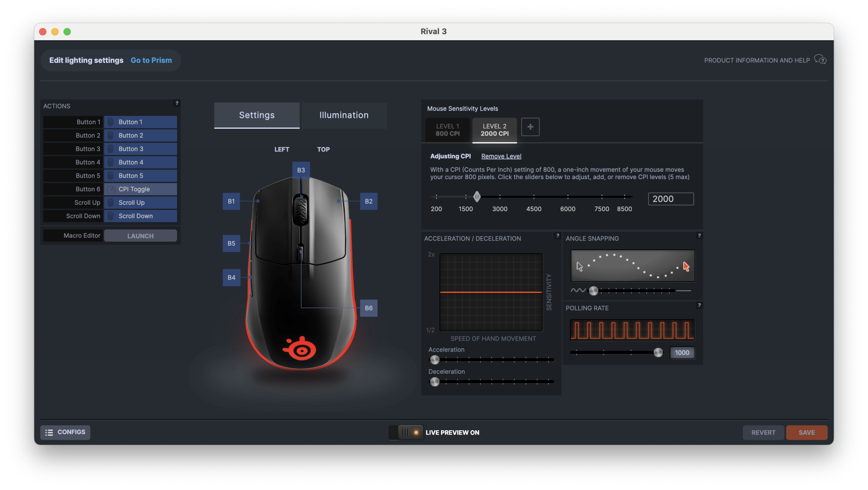
Task: Click the CPI value input field
Action: (671, 199)
